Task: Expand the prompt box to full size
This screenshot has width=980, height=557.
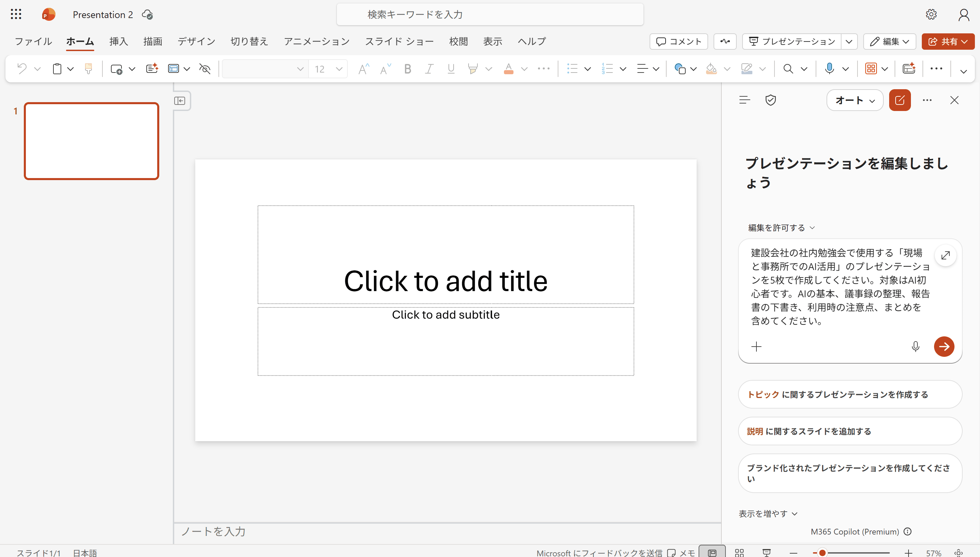Action: pyautogui.click(x=946, y=256)
